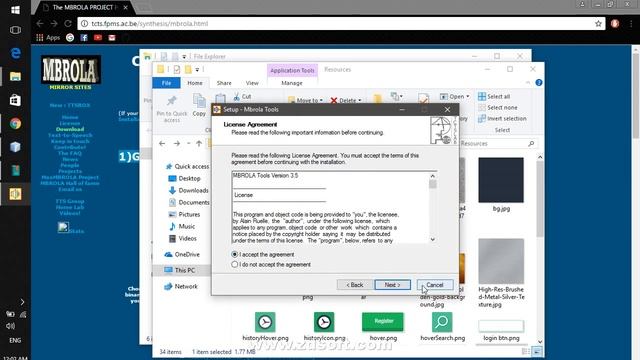Open File Explorer help icon
Screen dimensions: 640x360
[539, 82]
